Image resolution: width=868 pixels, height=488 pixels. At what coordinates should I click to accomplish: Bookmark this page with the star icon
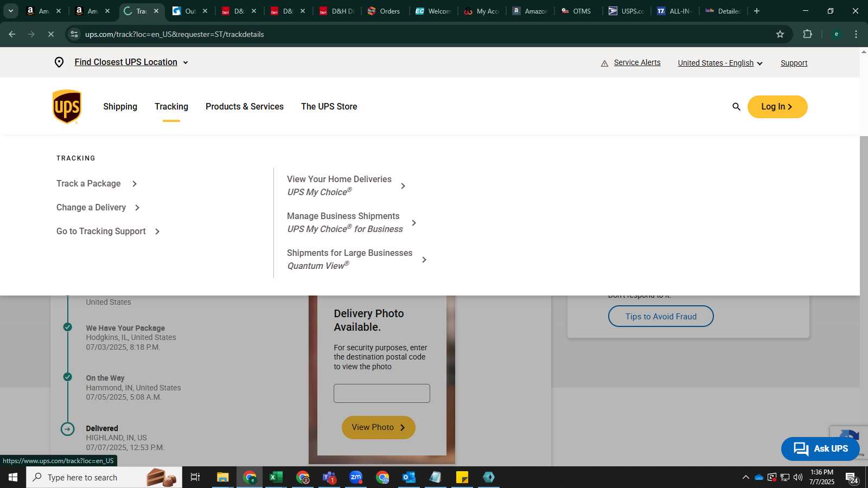(x=780, y=34)
